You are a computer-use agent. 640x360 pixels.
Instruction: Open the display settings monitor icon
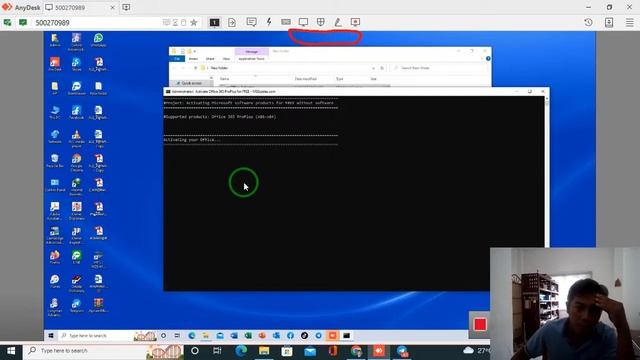pyautogui.click(x=303, y=22)
